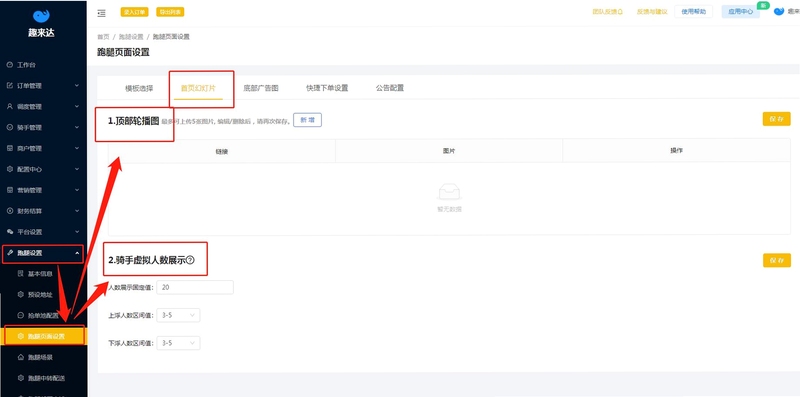The width and height of the screenshot is (800, 397).
Task: Click 保存 in the 骑手虚拟人数展示 section
Action: (x=777, y=260)
